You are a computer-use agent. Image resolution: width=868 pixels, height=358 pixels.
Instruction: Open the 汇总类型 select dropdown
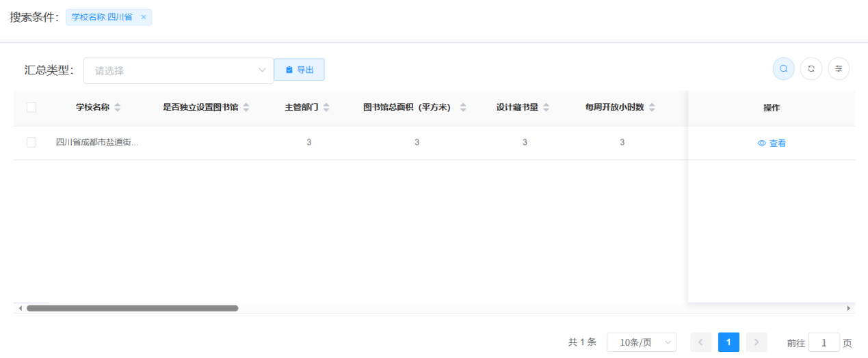pos(178,70)
